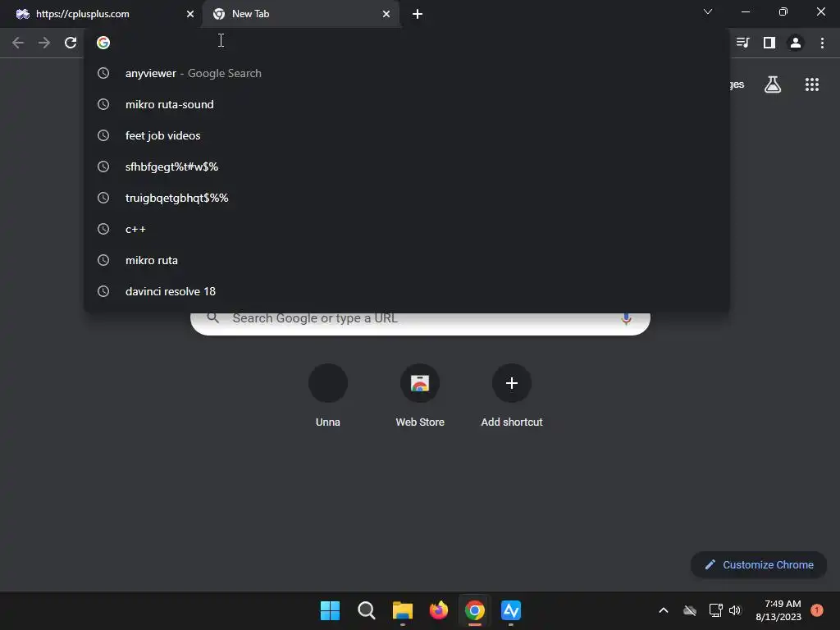Open File Explorer from taskbar
The image size is (840, 630).
point(402,610)
